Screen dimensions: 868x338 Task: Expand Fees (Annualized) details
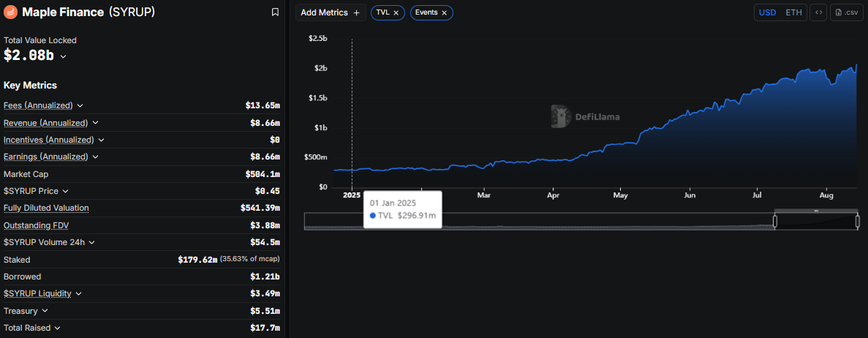click(x=80, y=105)
